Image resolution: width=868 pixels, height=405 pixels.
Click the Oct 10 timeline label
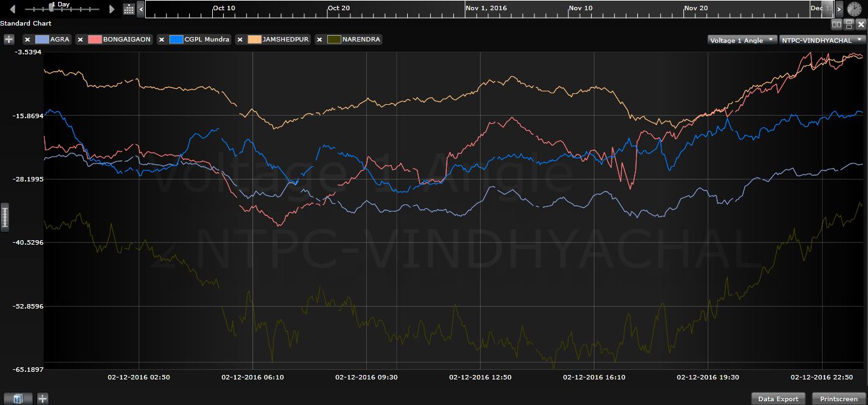coord(224,8)
